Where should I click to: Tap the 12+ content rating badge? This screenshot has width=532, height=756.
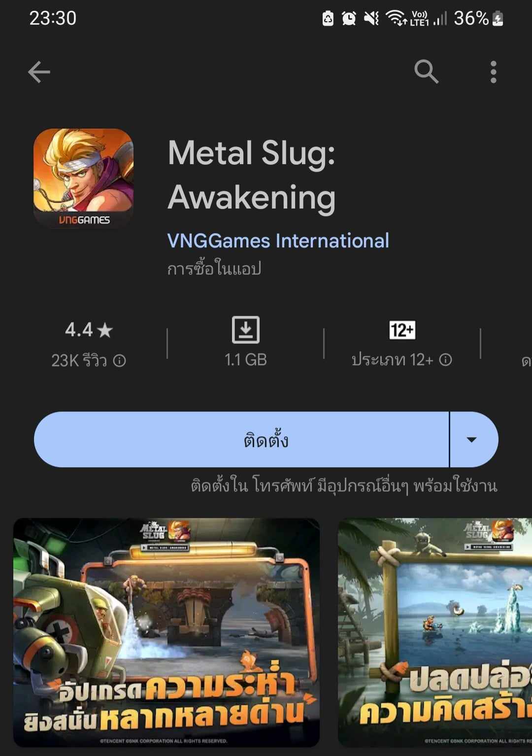pyautogui.click(x=402, y=330)
